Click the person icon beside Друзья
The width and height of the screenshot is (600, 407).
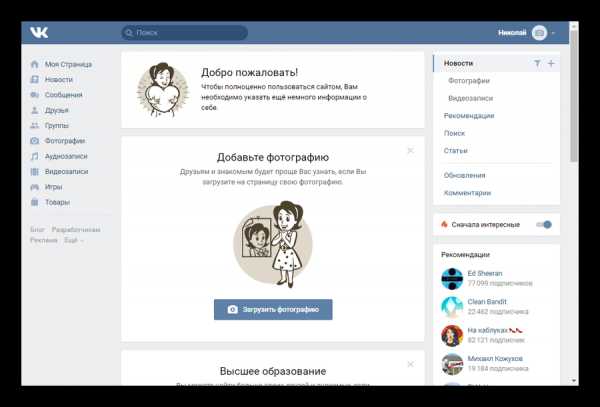click(x=34, y=110)
